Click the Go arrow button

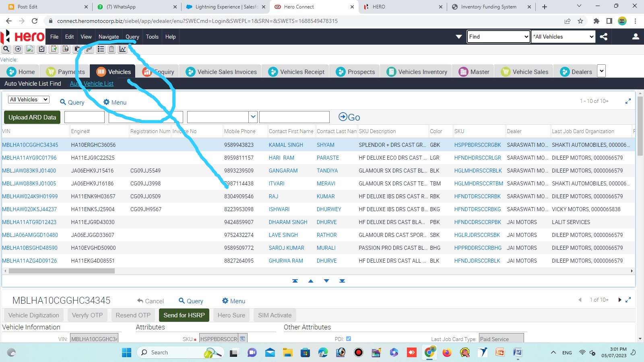coord(349,117)
